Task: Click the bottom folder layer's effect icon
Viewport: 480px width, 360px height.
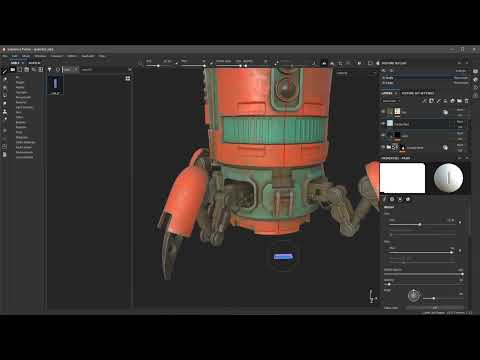Action: tap(445, 148)
